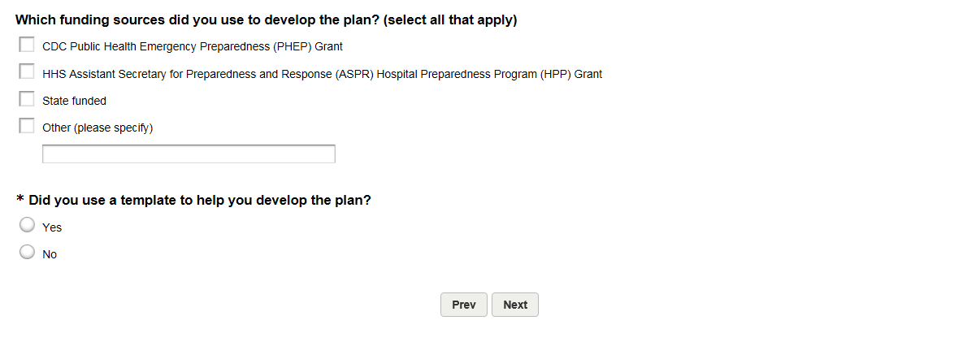Click the required asterisk before template question

pyautogui.click(x=20, y=201)
